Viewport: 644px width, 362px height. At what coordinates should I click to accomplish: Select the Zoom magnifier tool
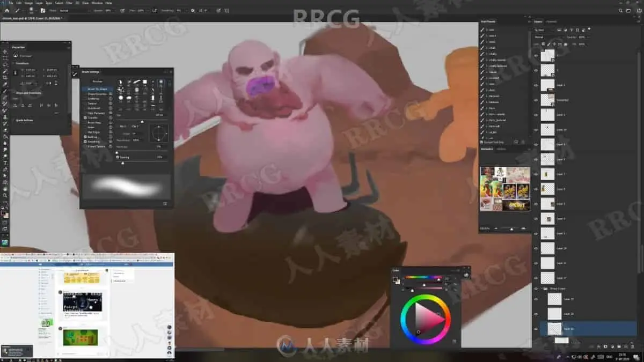5,195
